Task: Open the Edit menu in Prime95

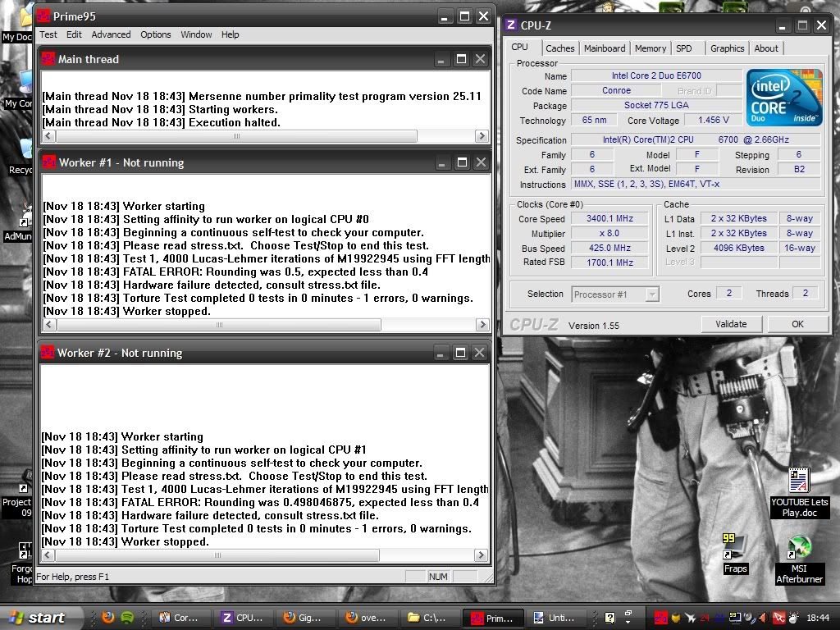Action: [74, 34]
